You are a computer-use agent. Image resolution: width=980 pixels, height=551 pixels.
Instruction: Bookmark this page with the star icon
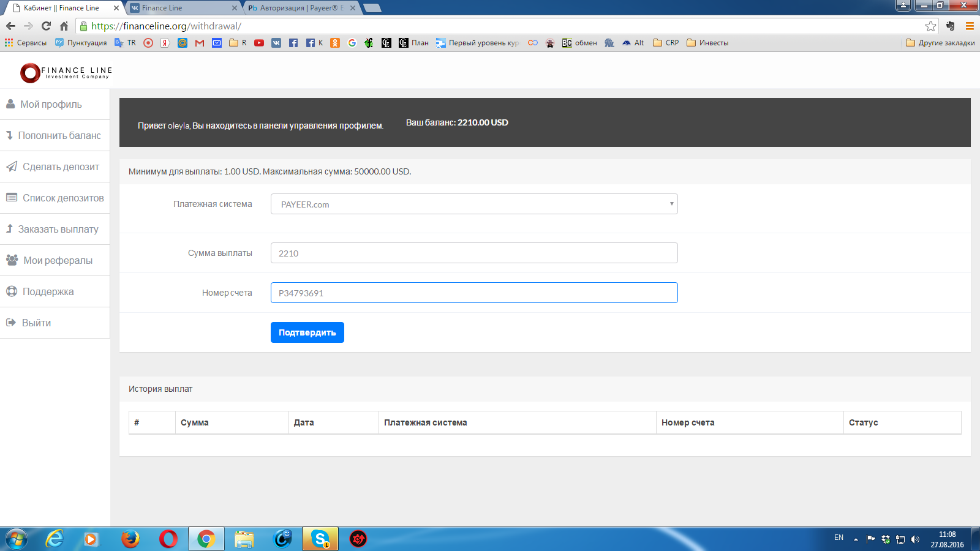click(x=930, y=26)
